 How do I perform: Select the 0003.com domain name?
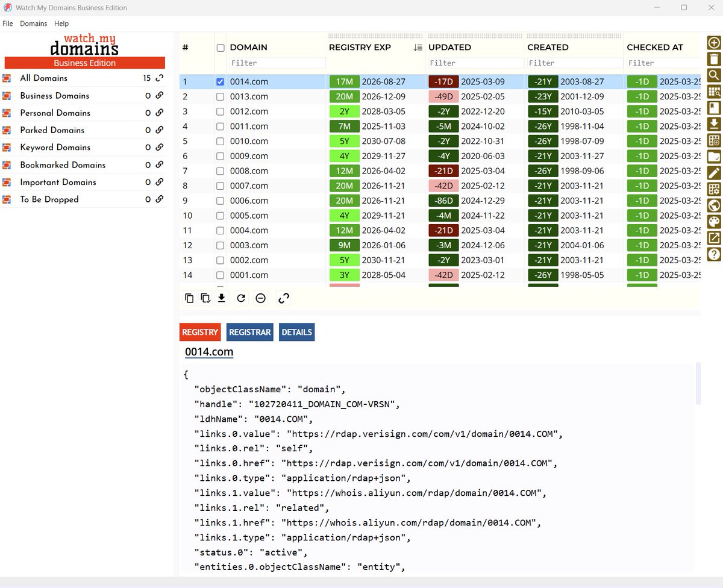coord(249,245)
